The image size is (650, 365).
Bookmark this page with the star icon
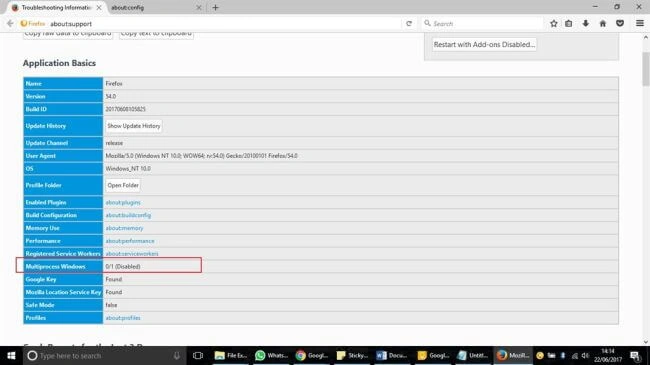553,24
